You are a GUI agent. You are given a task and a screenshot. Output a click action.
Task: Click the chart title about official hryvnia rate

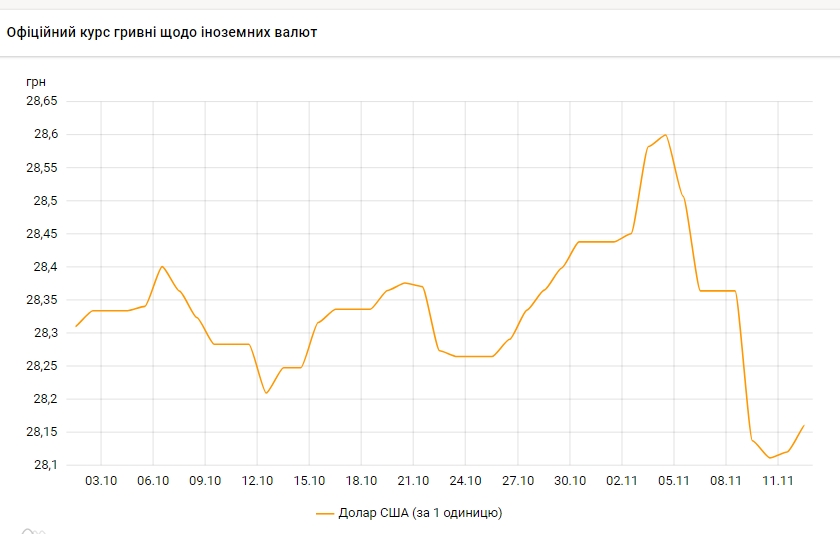[162, 32]
